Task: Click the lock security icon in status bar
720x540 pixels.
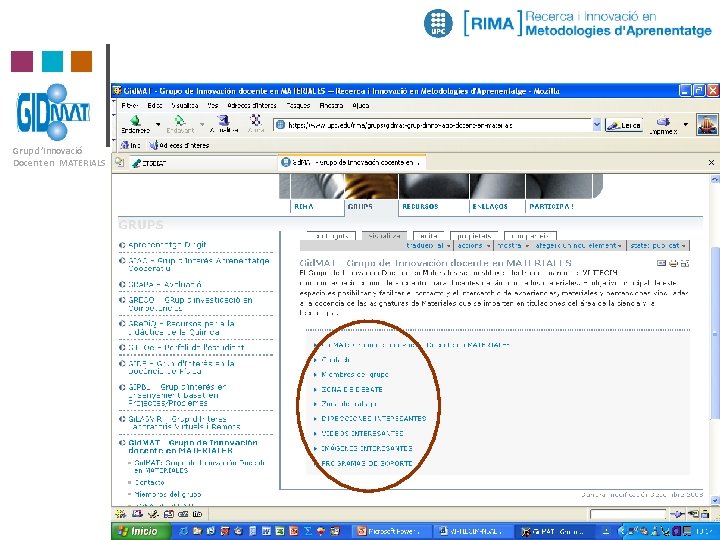Action: pyautogui.click(x=705, y=514)
